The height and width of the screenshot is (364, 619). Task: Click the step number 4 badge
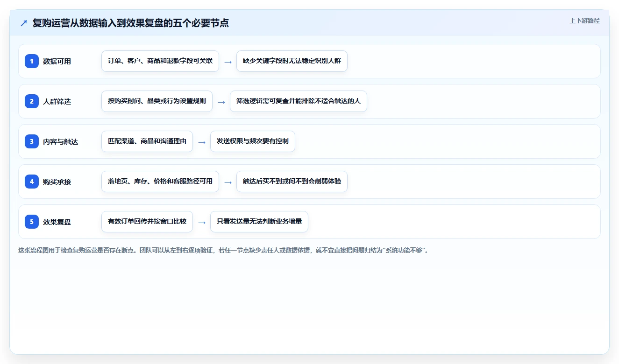(32, 181)
